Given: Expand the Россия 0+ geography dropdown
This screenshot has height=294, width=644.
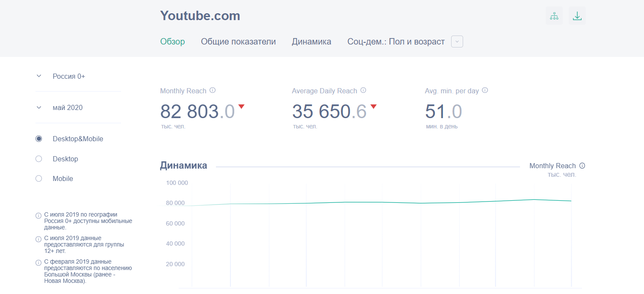Looking at the screenshot, I should coord(39,76).
